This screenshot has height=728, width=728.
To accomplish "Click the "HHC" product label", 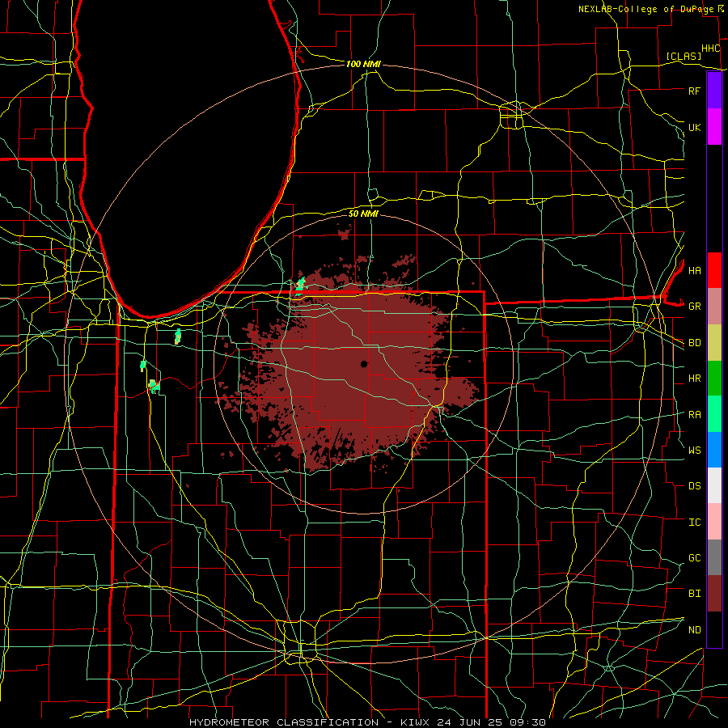I will 710,49.
